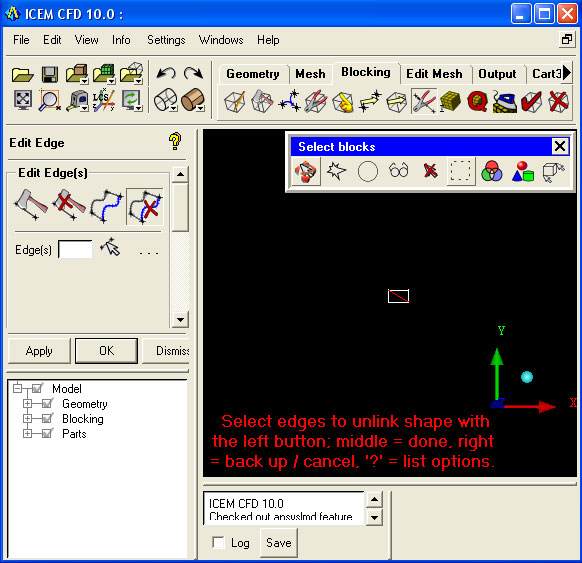Click the Undo arrow icon
Image resolution: width=582 pixels, height=563 pixels.
pos(166,73)
